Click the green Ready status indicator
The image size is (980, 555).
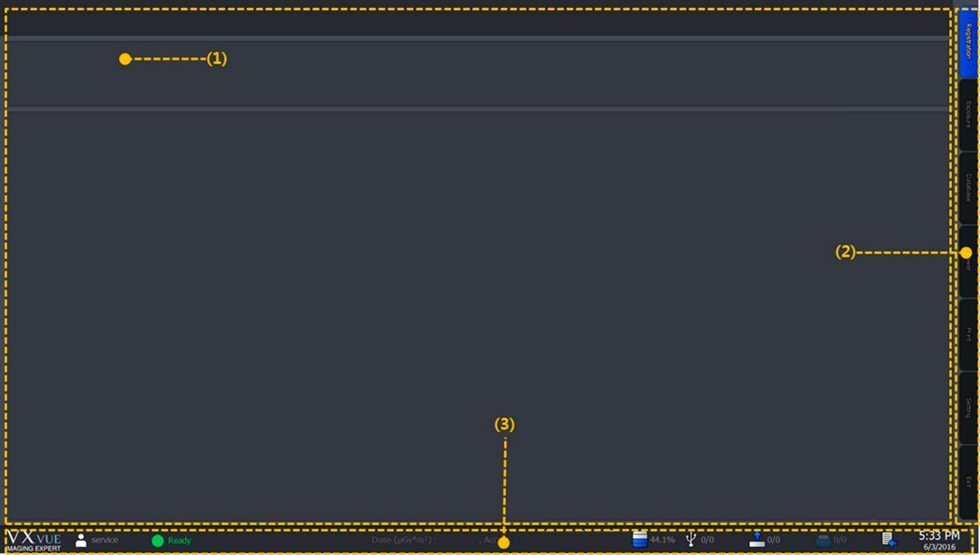tap(157, 541)
